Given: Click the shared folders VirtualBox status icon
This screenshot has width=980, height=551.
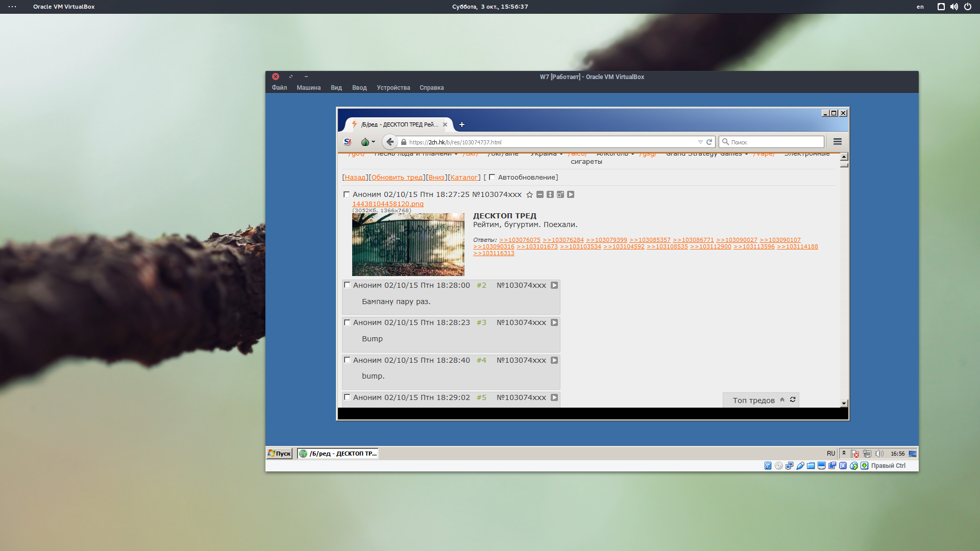Looking at the screenshot, I should pyautogui.click(x=811, y=466).
